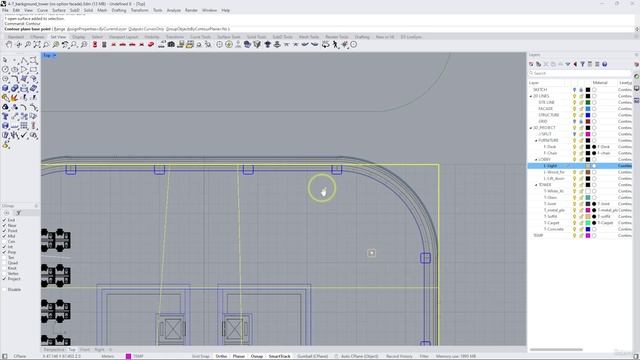The width and height of the screenshot is (640, 360).
Task: Toggle Grid Snap in the status bar
Action: (x=200, y=356)
